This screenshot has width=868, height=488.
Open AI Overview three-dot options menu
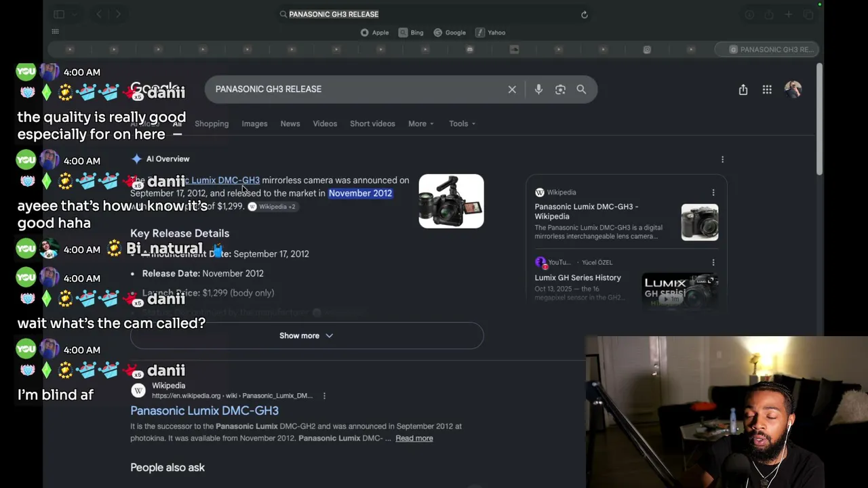(722, 159)
